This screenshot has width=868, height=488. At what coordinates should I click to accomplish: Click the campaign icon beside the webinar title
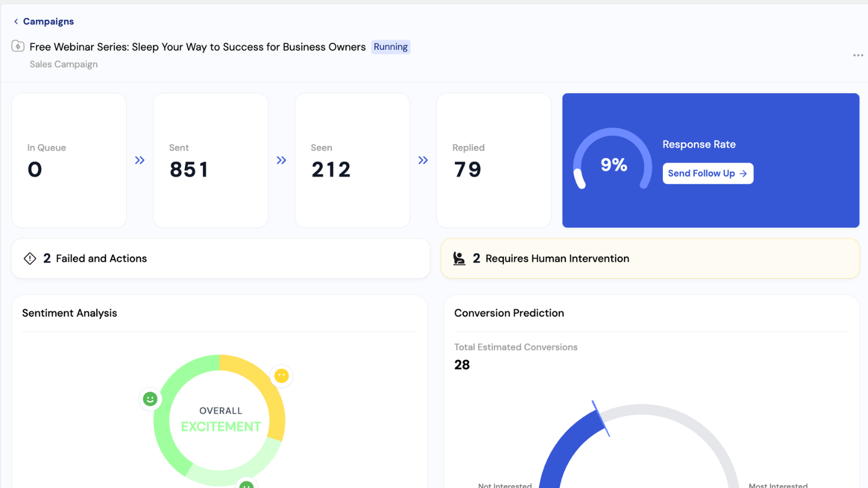point(18,46)
